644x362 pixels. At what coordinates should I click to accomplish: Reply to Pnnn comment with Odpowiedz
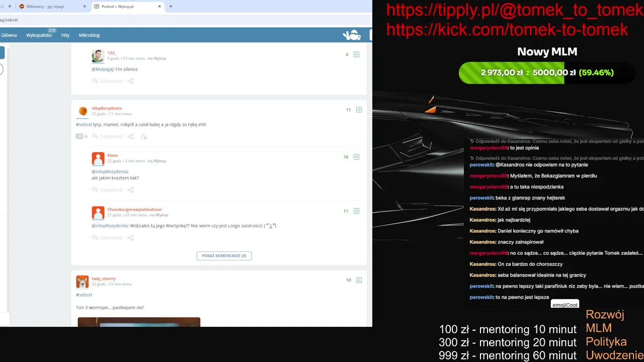coord(107,190)
